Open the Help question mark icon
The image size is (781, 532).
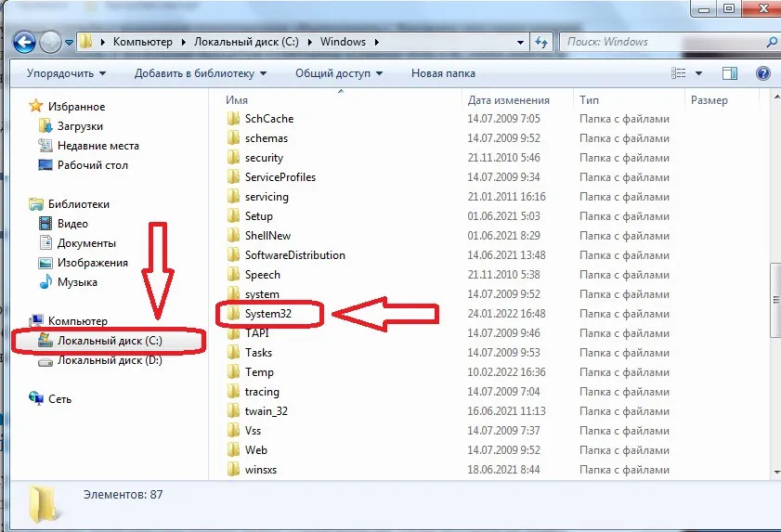tap(762, 73)
